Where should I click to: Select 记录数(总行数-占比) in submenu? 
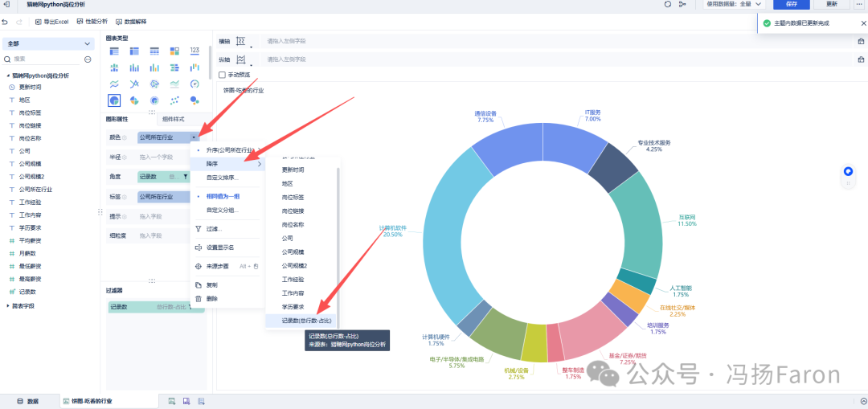pyautogui.click(x=301, y=321)
